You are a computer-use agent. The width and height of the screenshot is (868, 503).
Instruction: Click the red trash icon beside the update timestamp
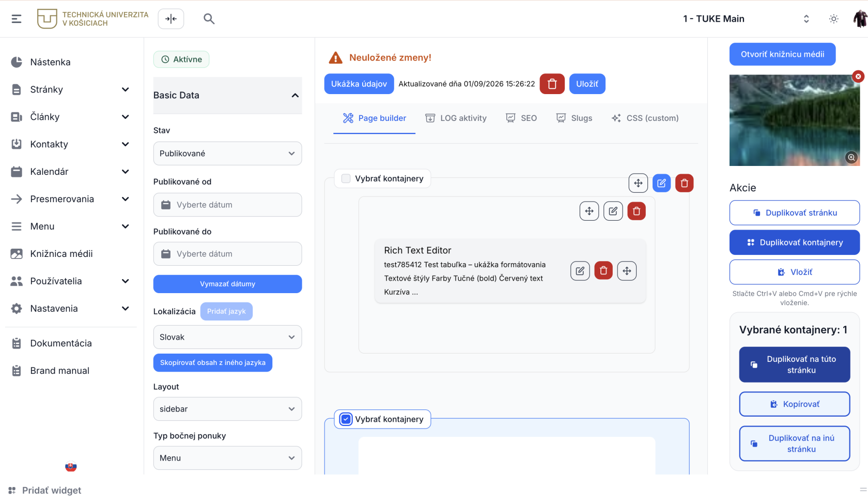pos(552,84)
